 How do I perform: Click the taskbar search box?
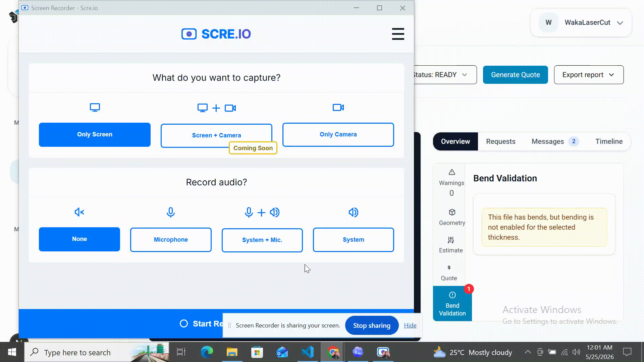pos(97,352)
